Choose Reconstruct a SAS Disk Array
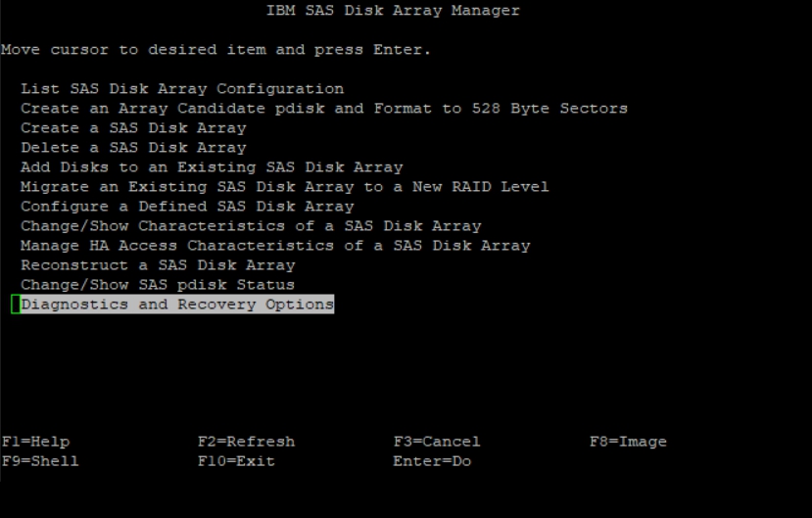 coord(158,265)
